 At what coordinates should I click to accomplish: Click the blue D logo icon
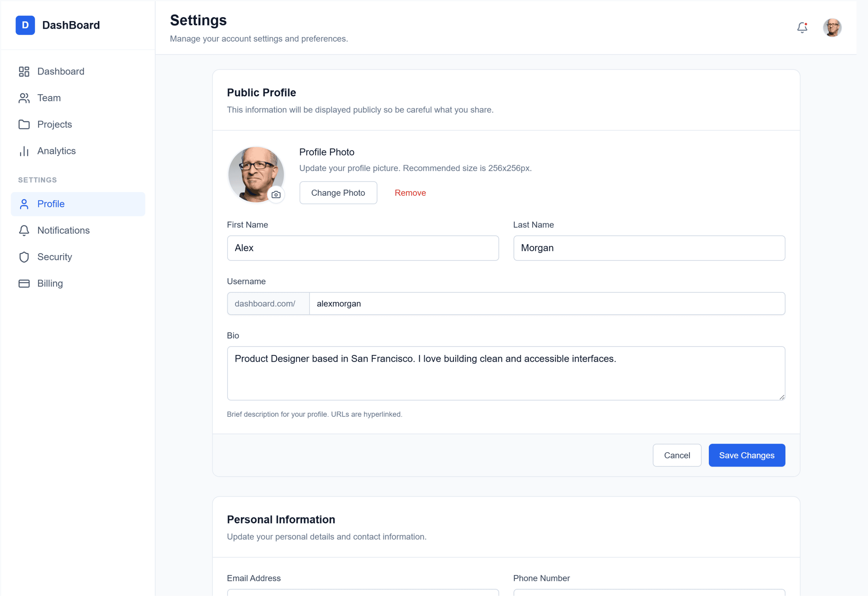pos(25,25)
